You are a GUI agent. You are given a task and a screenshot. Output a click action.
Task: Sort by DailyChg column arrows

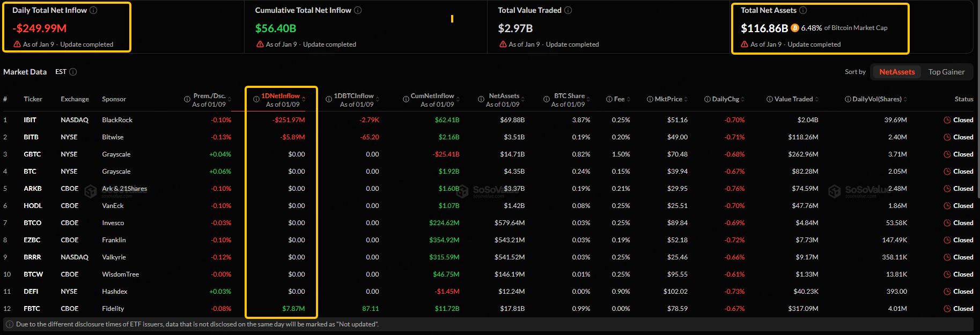[743, 99]
